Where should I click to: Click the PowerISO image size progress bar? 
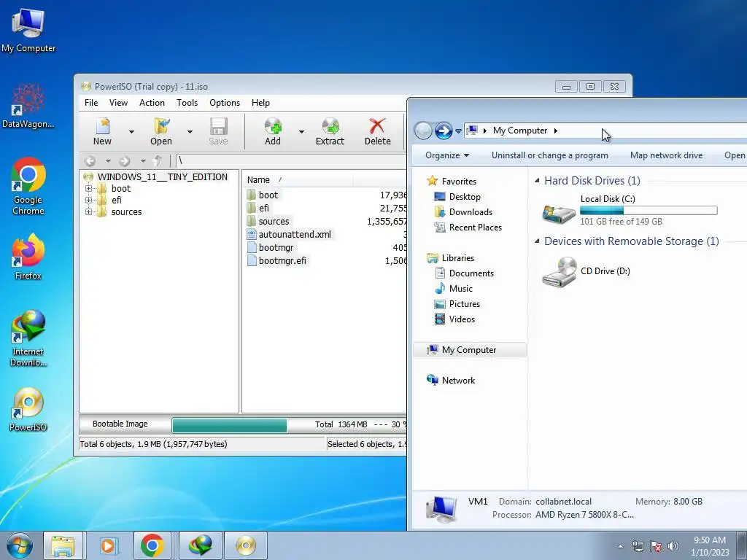230,425
